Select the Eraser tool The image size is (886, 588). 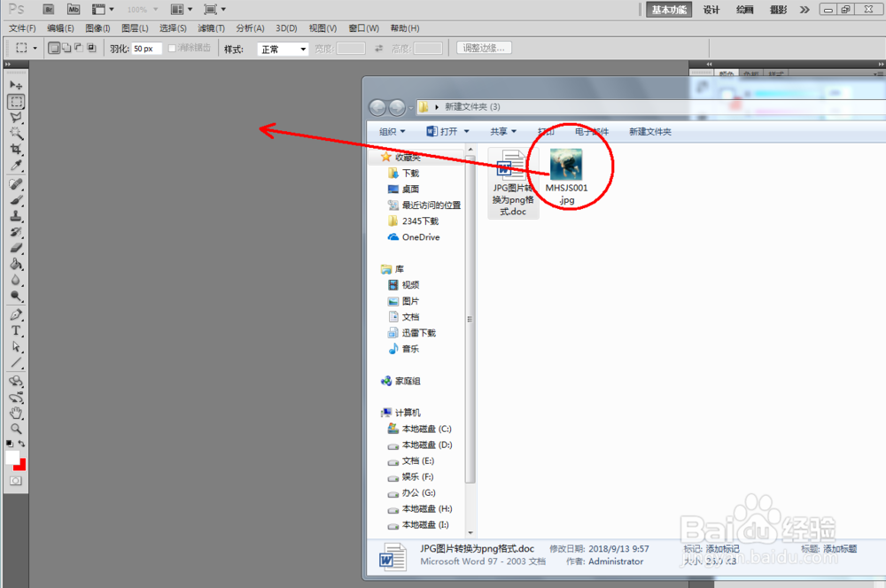click(16, 247)
